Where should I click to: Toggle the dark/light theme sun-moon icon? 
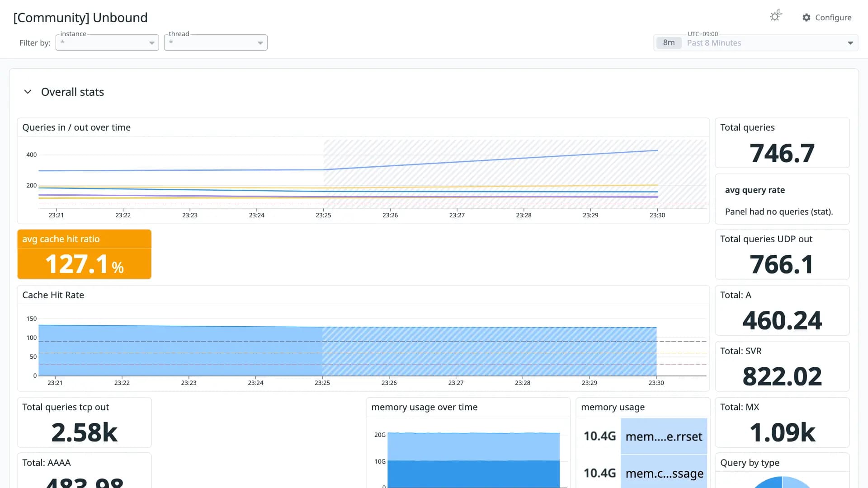(x=776, y=16)
